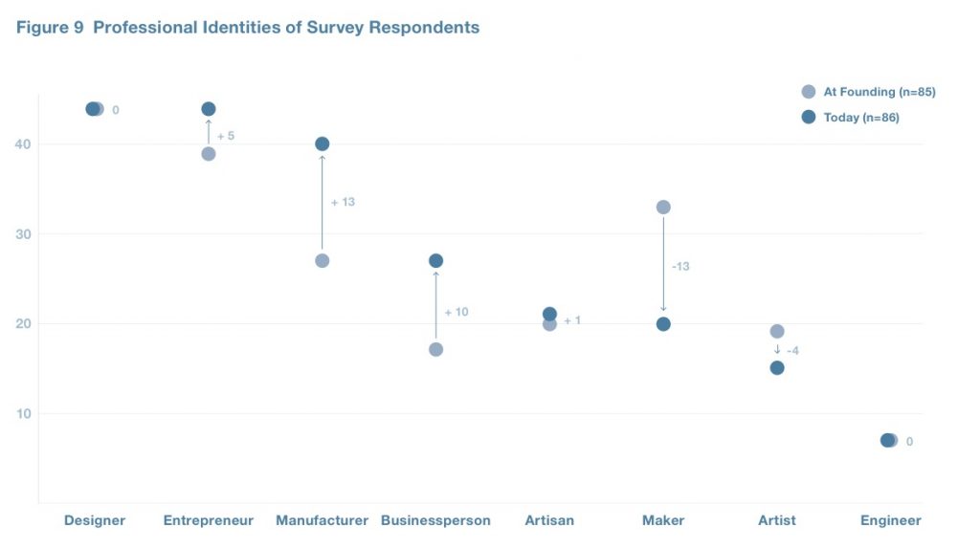Select the Artisan x-axis label
Viewport: 980px width, 549px height.
(549, 521)
